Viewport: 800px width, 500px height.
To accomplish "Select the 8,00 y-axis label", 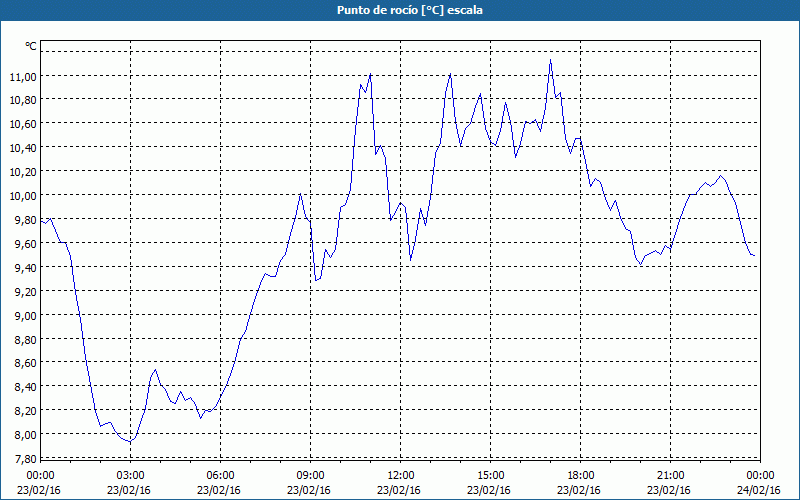I will coord(23,434).
